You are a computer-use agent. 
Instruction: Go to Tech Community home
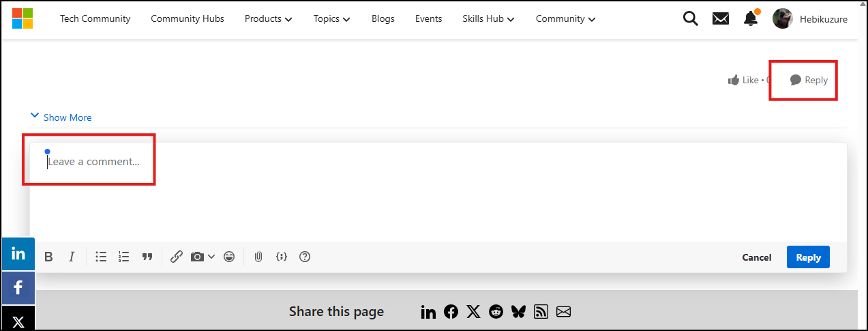[95, 18]
